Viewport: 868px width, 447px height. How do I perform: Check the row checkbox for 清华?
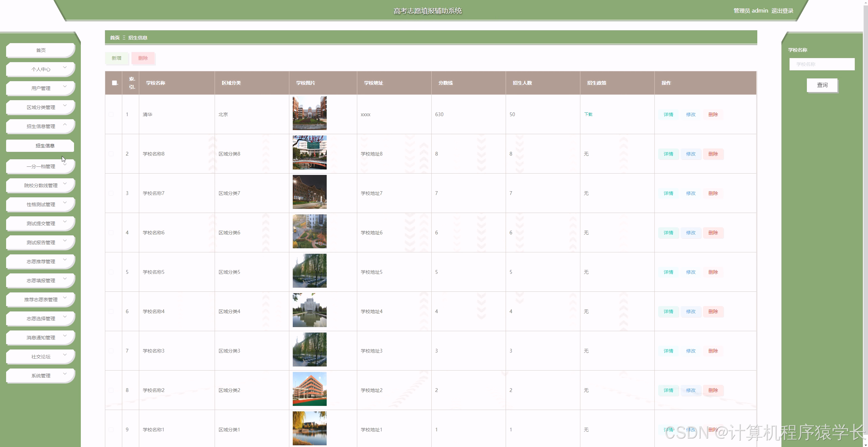point(111,114)
